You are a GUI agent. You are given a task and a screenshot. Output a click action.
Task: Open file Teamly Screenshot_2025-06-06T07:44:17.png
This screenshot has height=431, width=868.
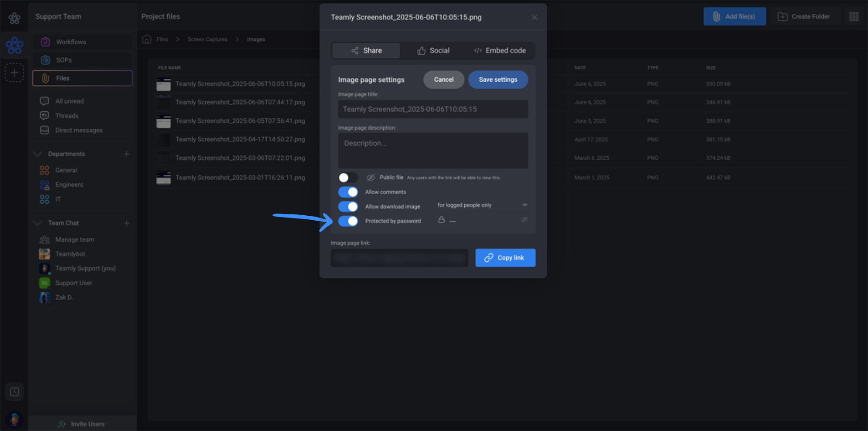[x=240, y=102]
